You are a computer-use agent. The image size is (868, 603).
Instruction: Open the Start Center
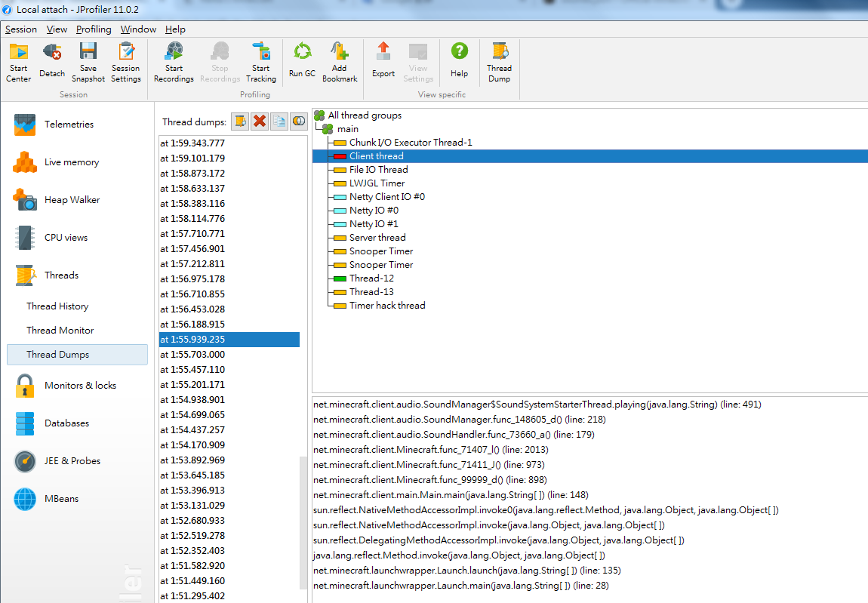coord(18,62)
